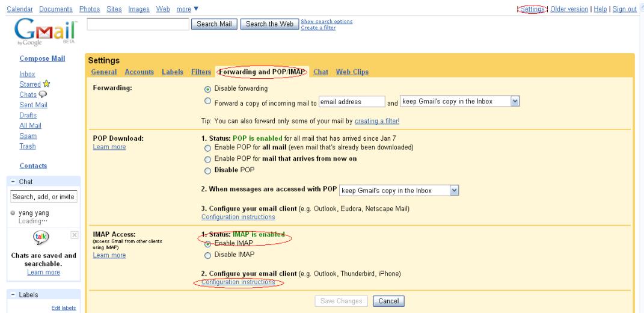This screenshot has height=313, width=644.
Task: Select Enable POP for all mail
Action: (x=208, y=148)
